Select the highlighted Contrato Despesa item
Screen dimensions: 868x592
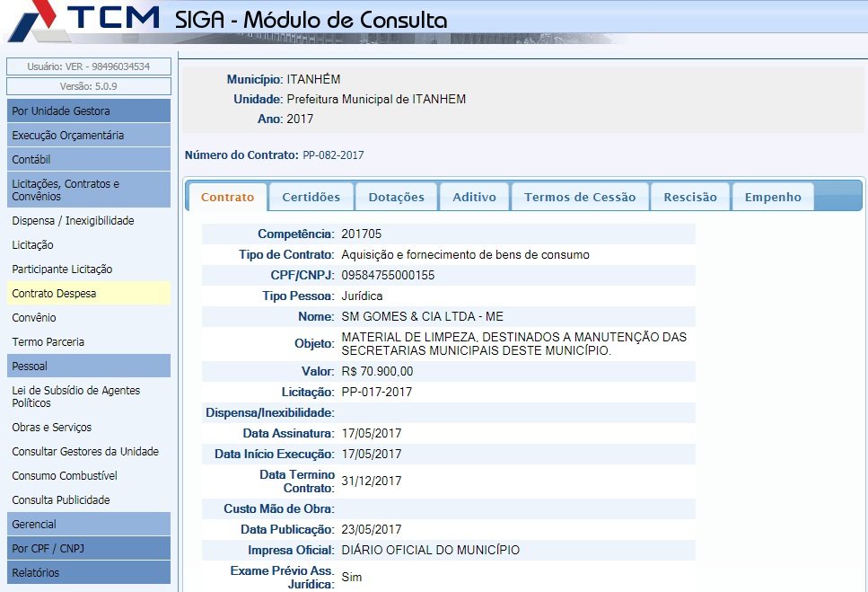pos(54,294)
